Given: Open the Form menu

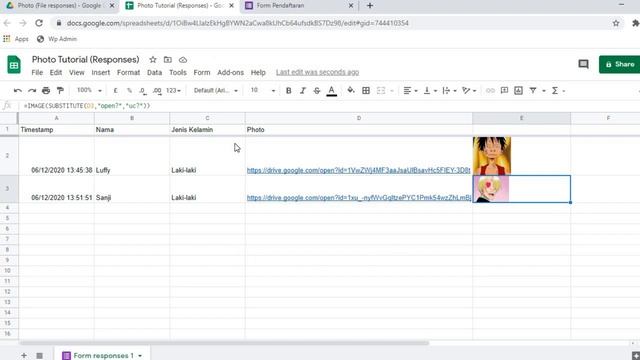Looking at the screenshot, I should tap(202, 73).
